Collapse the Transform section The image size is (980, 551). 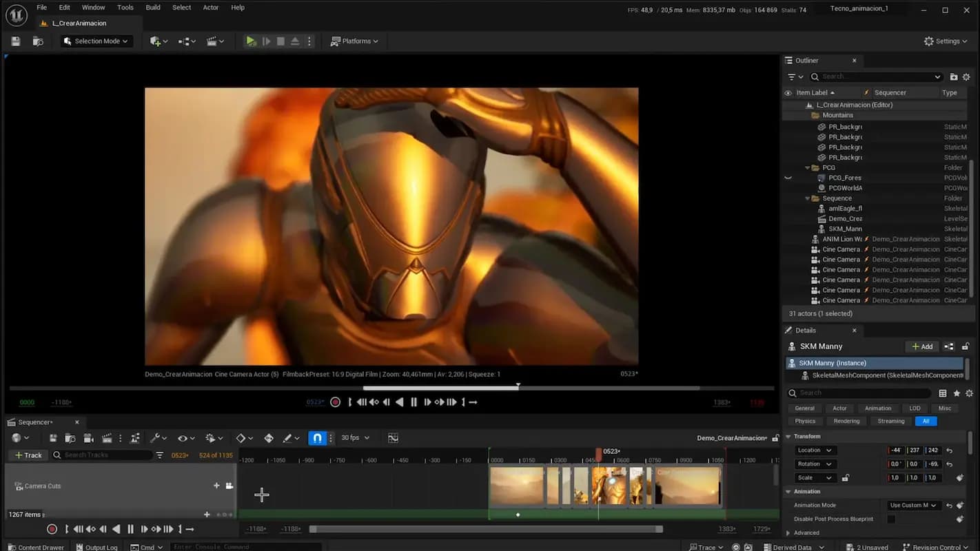[788, 437]
